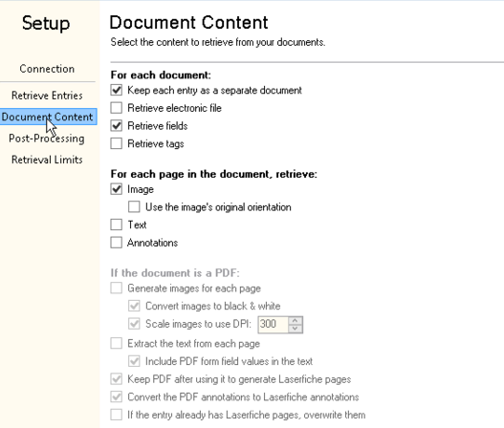Open Post-Processing settings page
The height and width of the screenshot is (428, 504).
click(x=47, y=139)
